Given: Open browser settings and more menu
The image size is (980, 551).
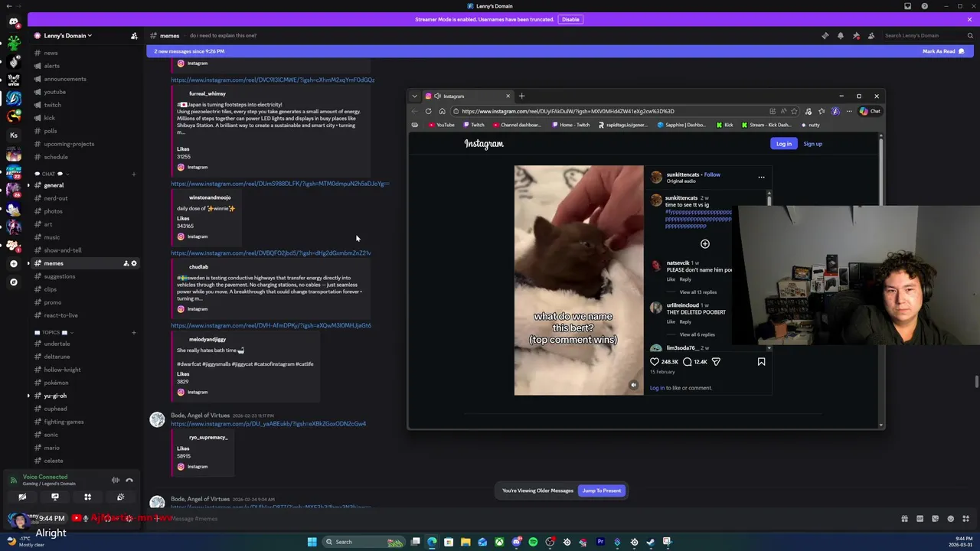Looking at the screenshot, I should click(x=848, y=111).
